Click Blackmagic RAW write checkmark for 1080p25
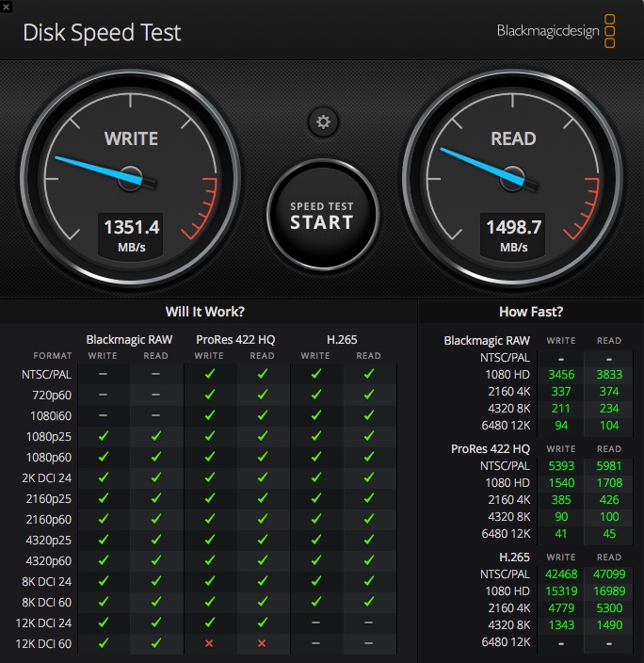Viewport: 644px width, 663px height. tap(104, 436)
